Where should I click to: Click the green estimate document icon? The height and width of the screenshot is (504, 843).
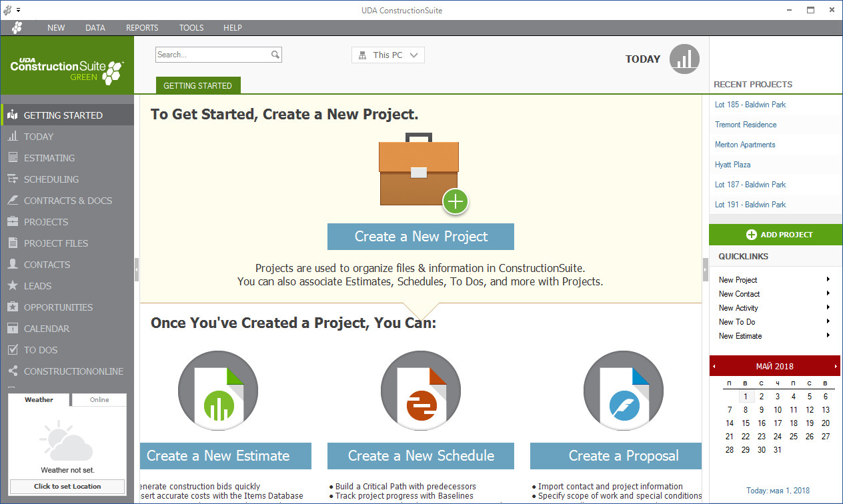pos(217,390)
